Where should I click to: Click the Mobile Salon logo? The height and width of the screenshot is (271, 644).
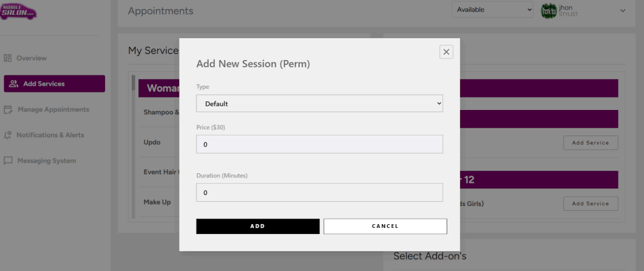click(x=18, y=12)
